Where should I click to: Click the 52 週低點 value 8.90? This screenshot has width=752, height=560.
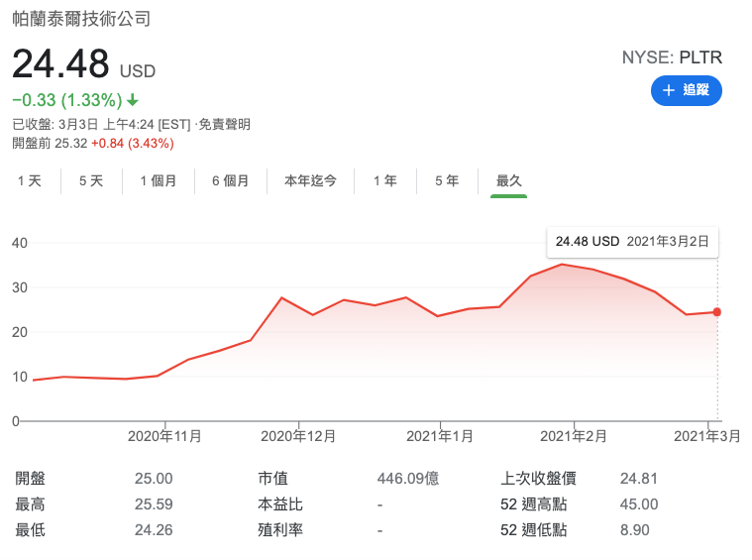[634, 530]
